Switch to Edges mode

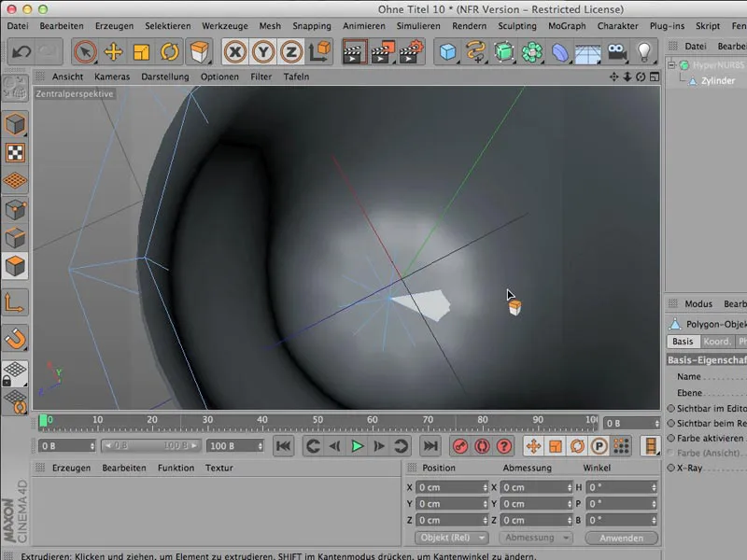coord(15,238)
